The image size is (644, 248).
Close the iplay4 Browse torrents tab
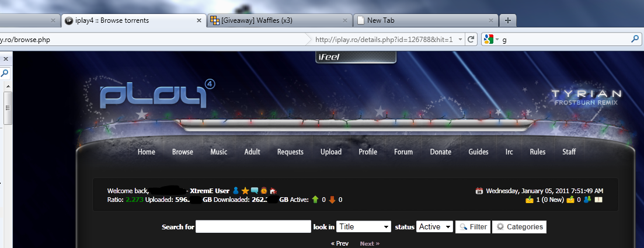click(x=199, y=20)
